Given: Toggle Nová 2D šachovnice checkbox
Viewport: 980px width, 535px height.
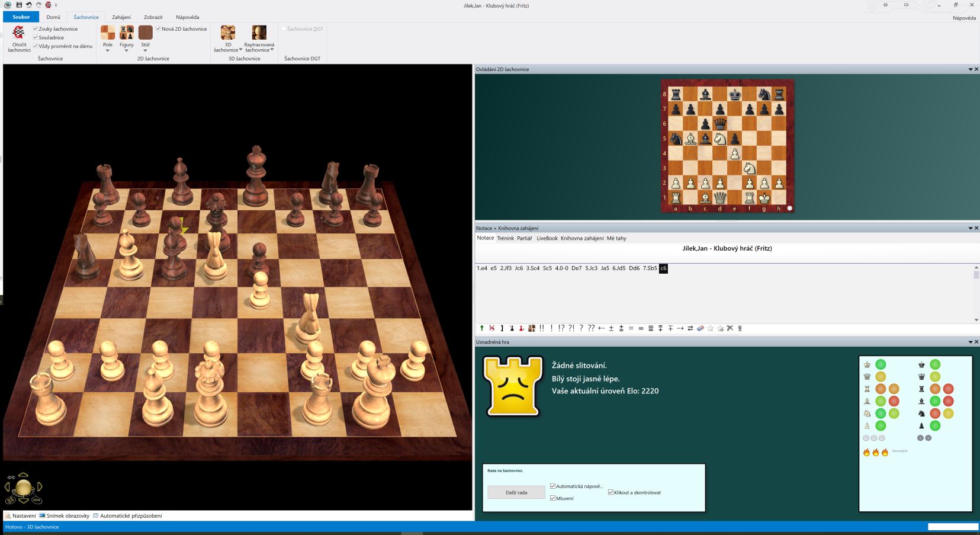Looking at the screenshot, I should tap(159, 28).
